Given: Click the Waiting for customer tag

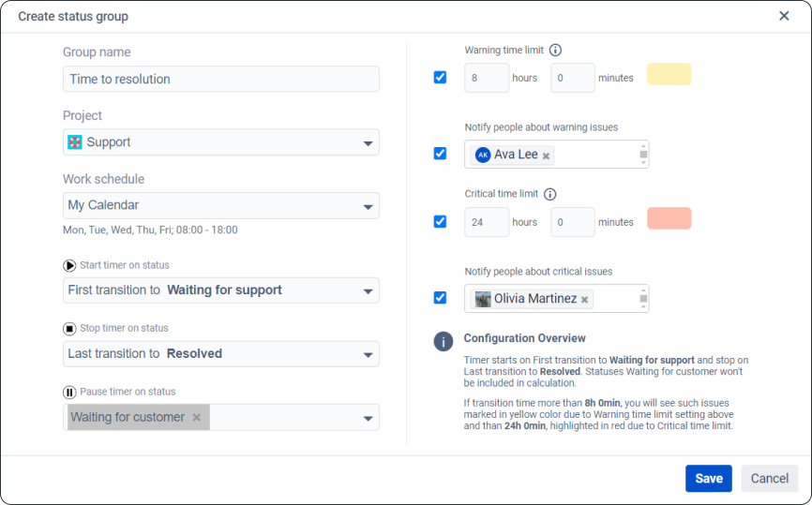Looking at the screenshot, I should pos(138,417).
